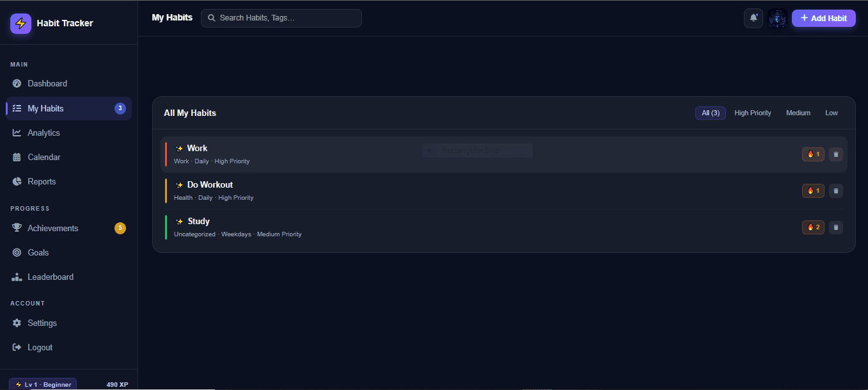The image size is (868, 390).
Task: Open the Work habit title
Action: pyautogui.click(x=197, y=148)
